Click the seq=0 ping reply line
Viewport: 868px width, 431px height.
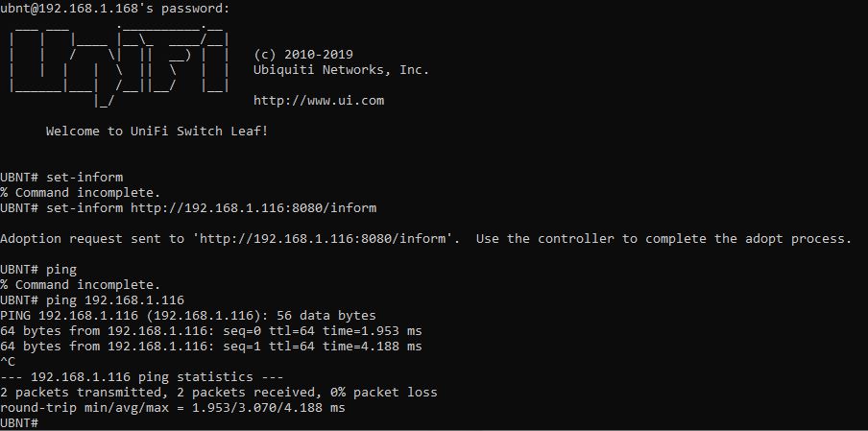coord(210,331)
